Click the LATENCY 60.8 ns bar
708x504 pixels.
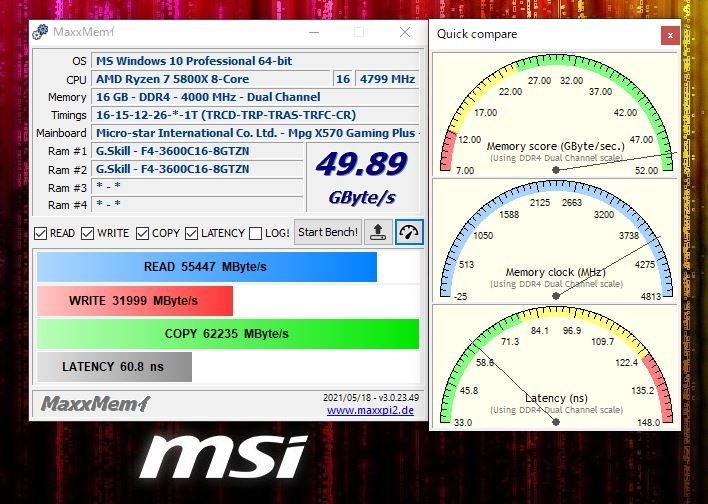pyautogui.click(x=114, y=367)
